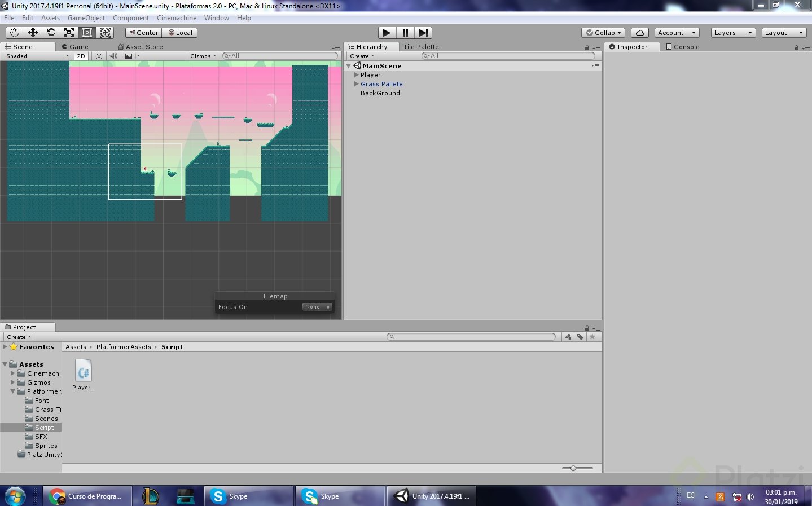Click the Scene view search field
812x506 pixels.
click(280, 56)
